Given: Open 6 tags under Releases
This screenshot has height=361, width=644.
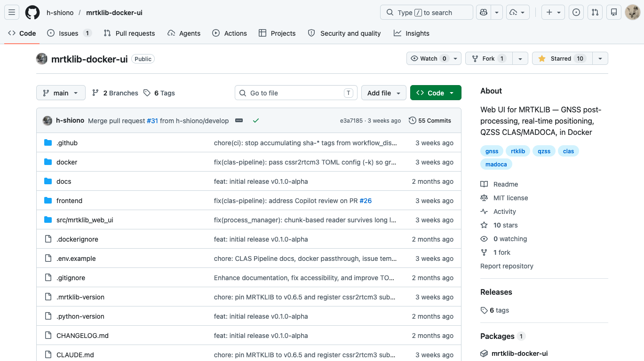Looking at the screenshot, I should pyautogui.click(x=495, y=310).
